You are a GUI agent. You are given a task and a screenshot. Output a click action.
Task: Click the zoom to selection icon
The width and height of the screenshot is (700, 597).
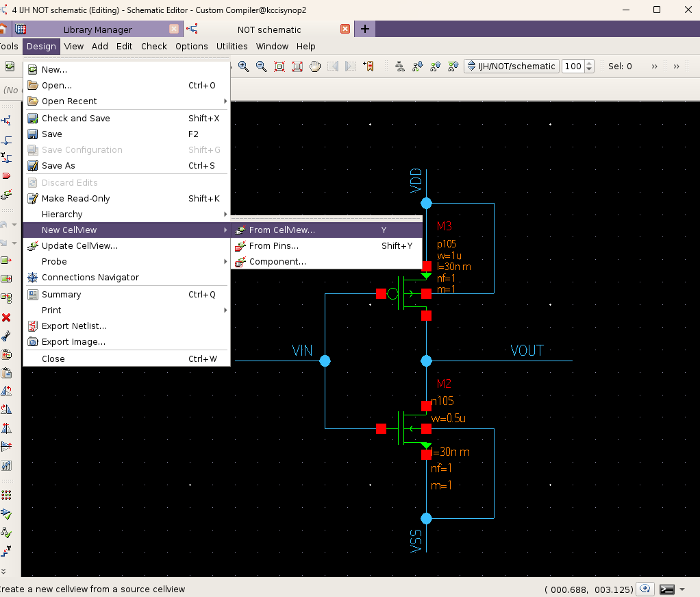click(x=297, y=66)
